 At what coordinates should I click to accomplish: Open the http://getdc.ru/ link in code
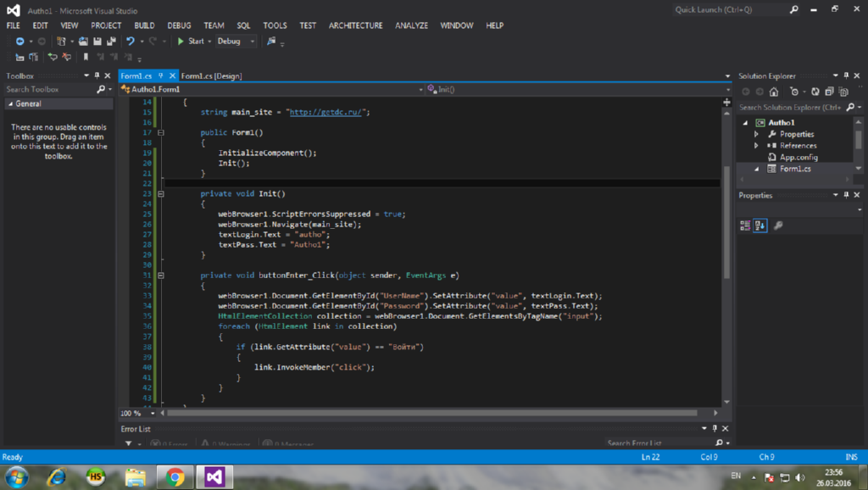coord(325,113)
